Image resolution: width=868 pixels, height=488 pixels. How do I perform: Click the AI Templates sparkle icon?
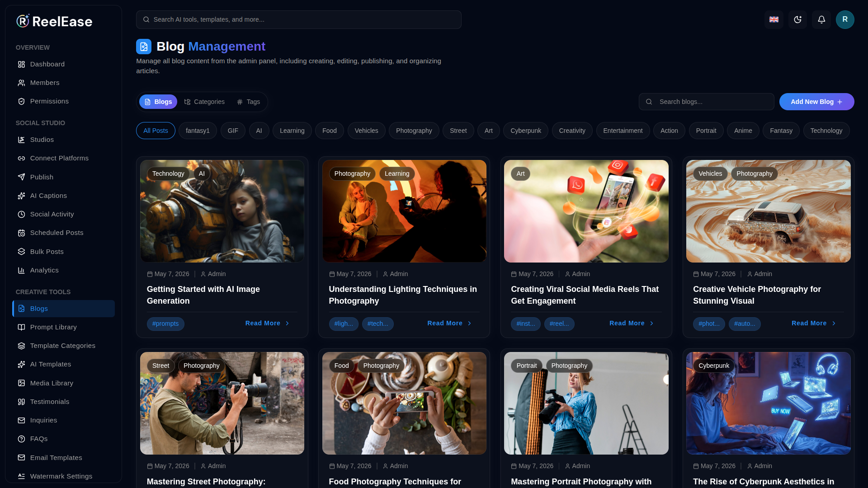click(21, 364)
